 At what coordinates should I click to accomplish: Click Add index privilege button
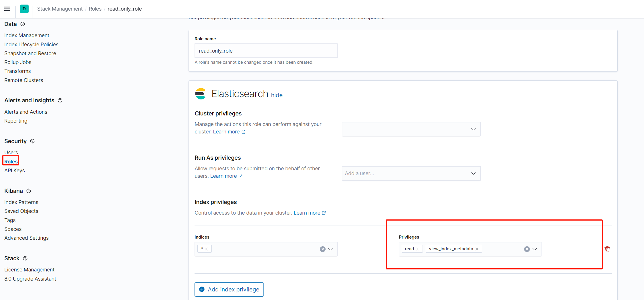229,289
